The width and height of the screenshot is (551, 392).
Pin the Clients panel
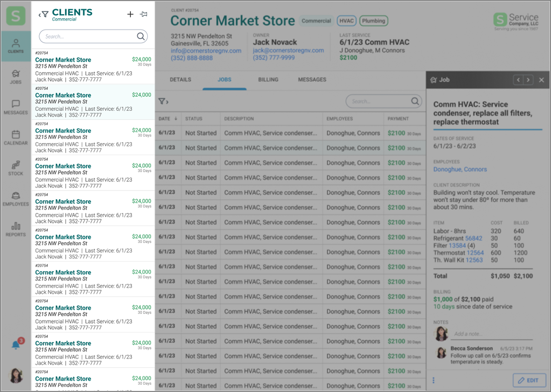[x=144, y=15]
